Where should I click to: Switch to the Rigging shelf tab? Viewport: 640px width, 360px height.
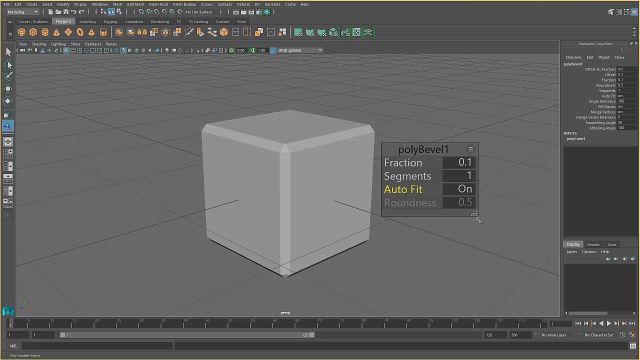click(110, 22)
